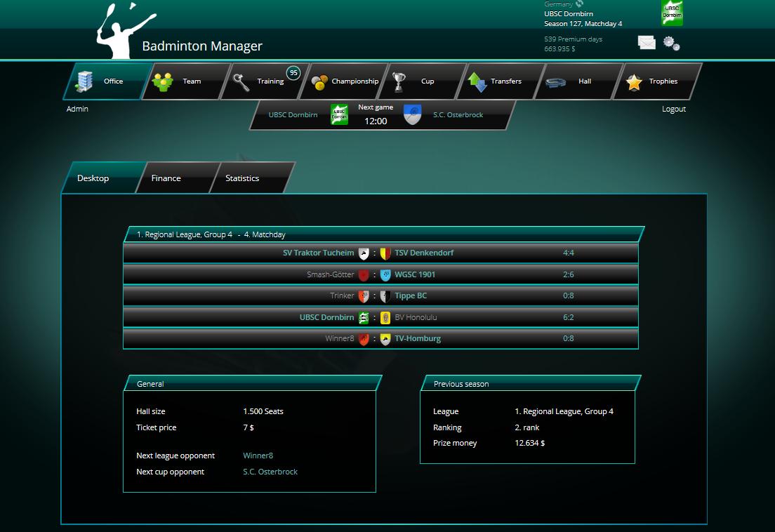Click the UBSC Dornbirn club logo top right
The image size is (775, 532).
click(672, 13)
